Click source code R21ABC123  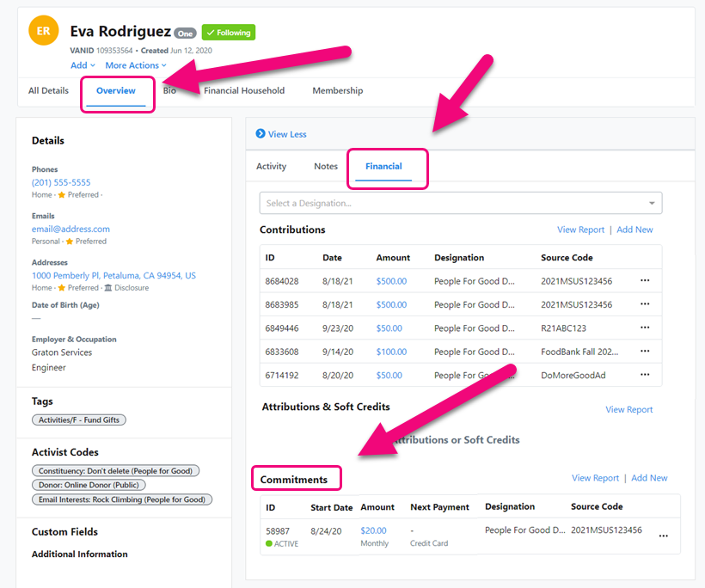point(563,328)
